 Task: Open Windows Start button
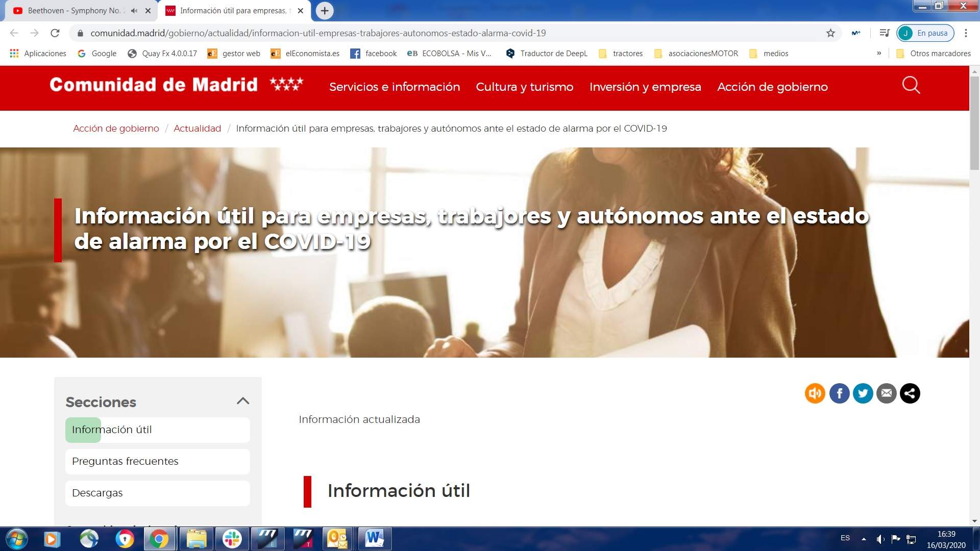click(16, 539)
